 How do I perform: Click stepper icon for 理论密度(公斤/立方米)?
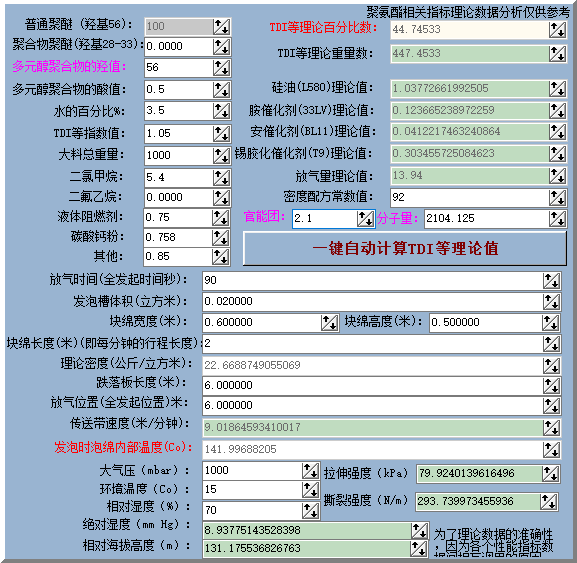pyautogui.click(x=552, y=365)
